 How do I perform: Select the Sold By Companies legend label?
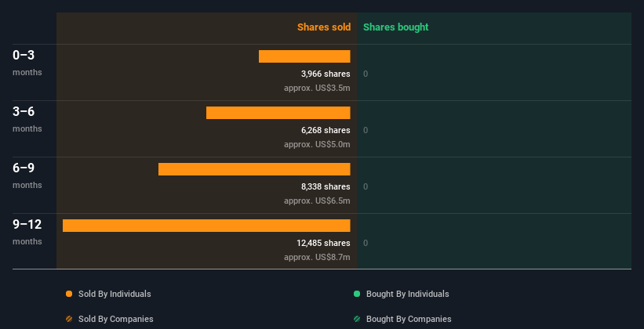click(116, 319)
